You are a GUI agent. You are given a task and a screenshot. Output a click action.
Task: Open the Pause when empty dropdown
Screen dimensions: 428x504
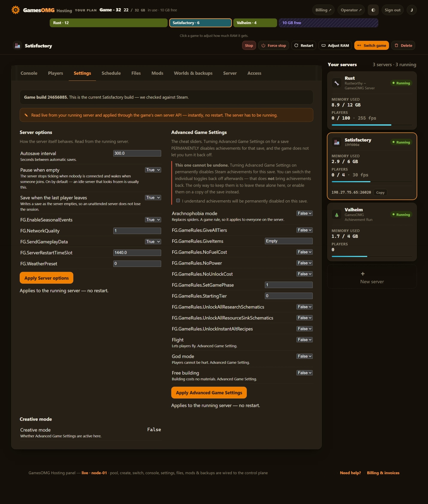click(153, 170)
